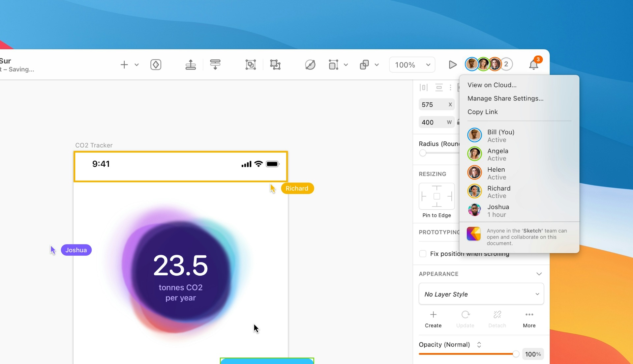The height and width of the screenshot is (364, 633).
Task: Collapse the Appearance section chevron
Action: coord(539,274)
